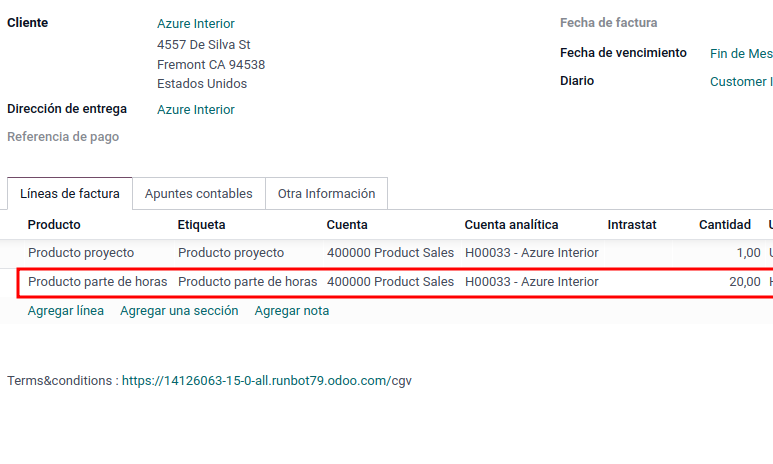Switch to the Otra Información tab
Screen dimensions: 773x464
click(x=326, y=194)
